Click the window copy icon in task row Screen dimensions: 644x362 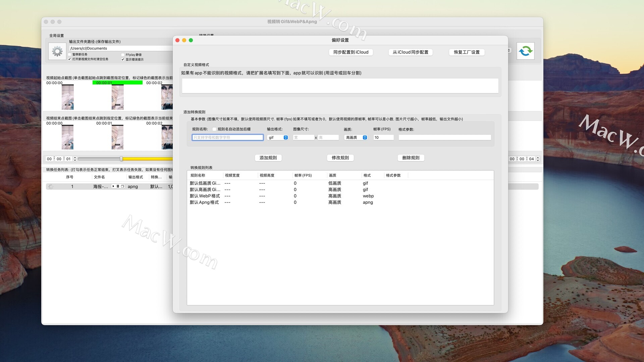coord(122,186)
